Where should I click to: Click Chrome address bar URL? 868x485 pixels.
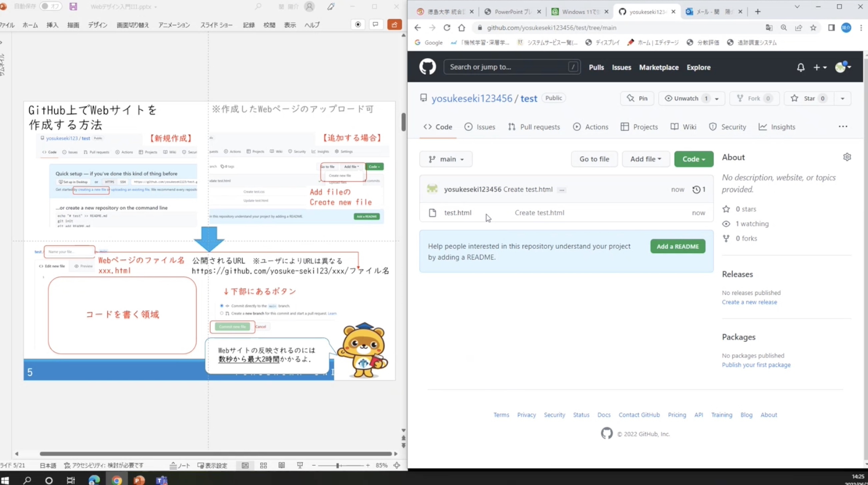(551, 28)
